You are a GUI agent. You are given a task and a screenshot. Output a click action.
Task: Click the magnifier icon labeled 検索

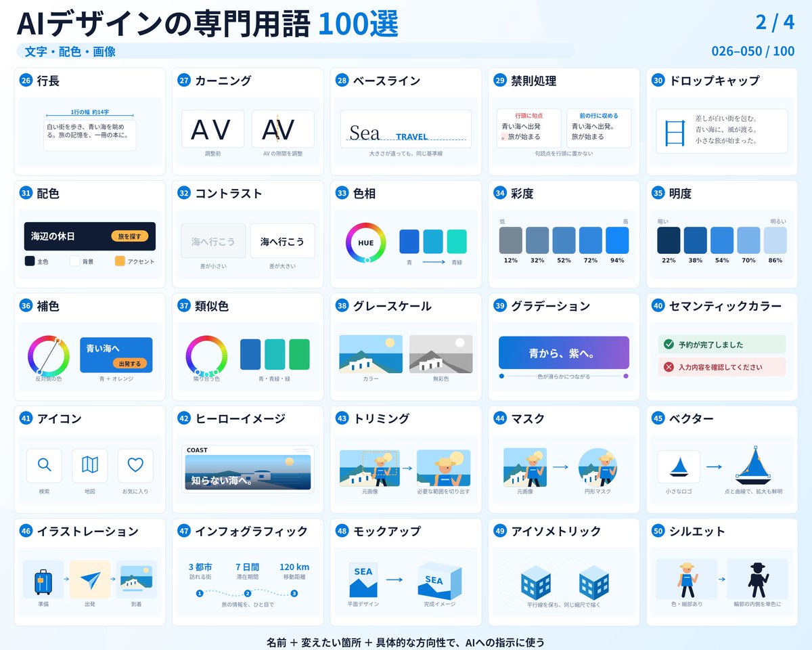(x=44, y=466)
